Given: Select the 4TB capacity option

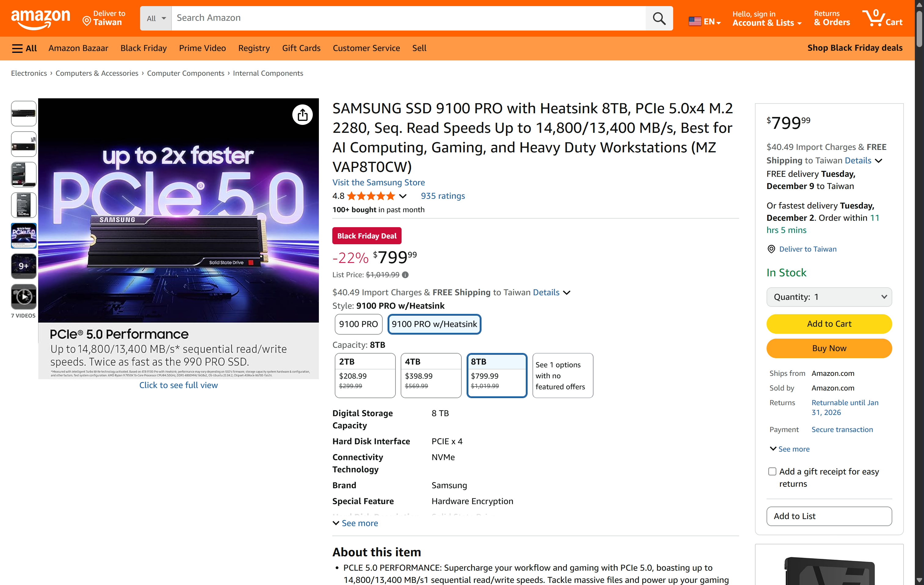Looking at the screenshot, I should coord(431,376).
